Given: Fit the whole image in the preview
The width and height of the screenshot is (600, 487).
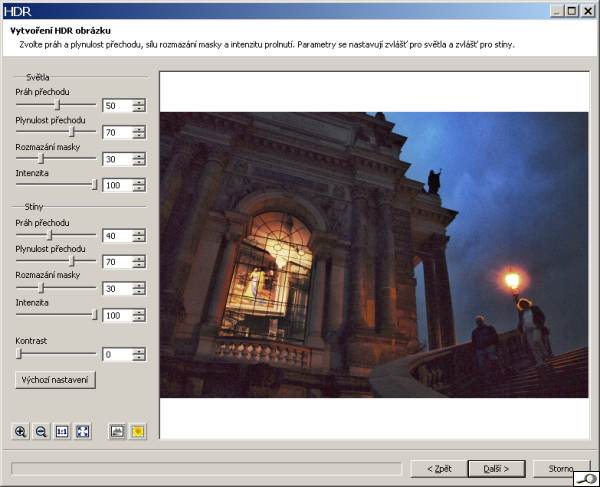Looking at the screenshot, I should pyautogui.click(x=83, y=431).
